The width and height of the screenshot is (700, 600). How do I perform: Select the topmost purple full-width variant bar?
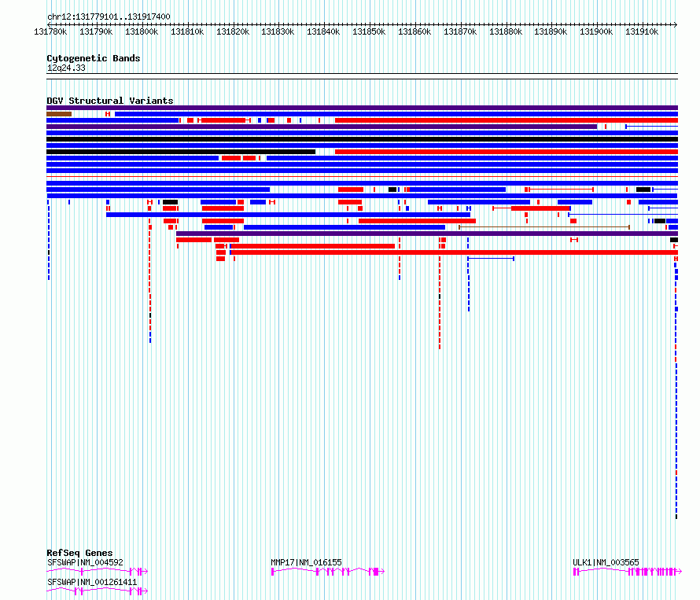point(362,108)
